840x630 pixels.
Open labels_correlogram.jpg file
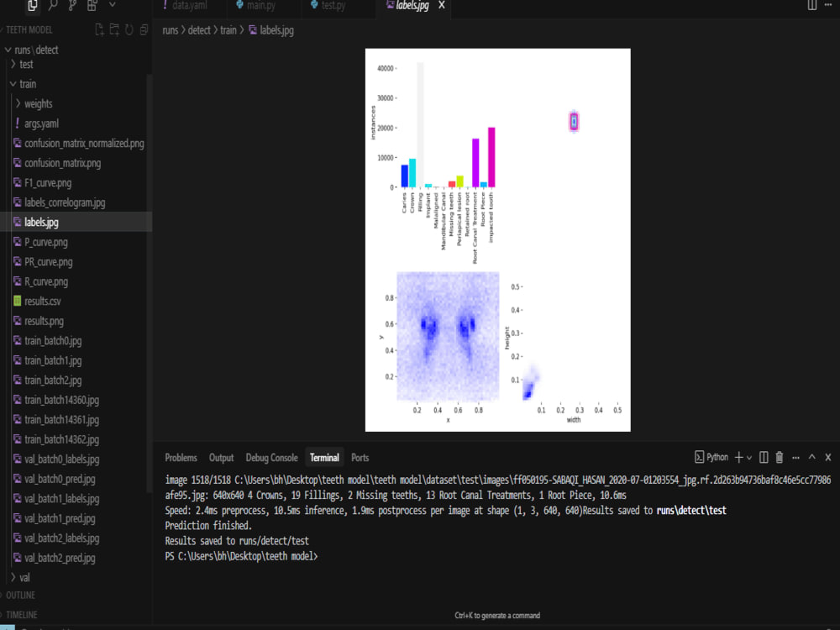[65, 202]
